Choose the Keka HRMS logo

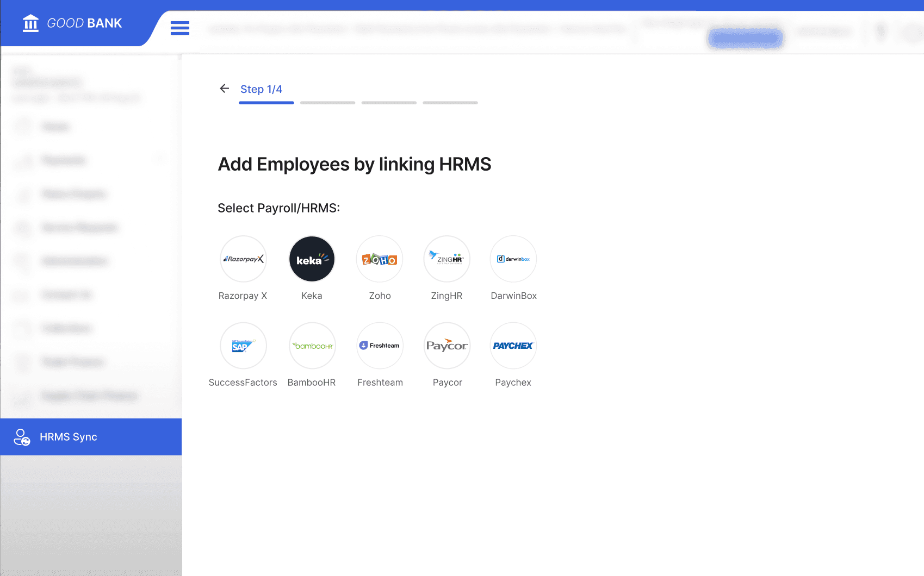[x=312, y=259]
